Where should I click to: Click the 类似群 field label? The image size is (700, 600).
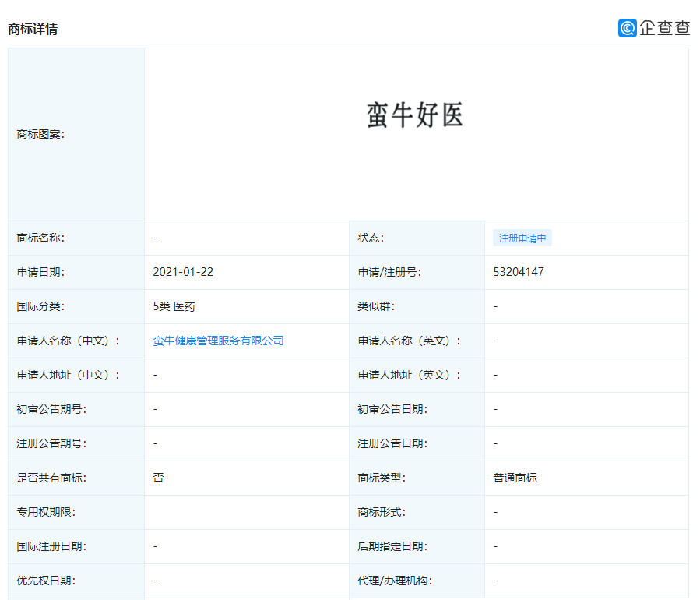375,306
